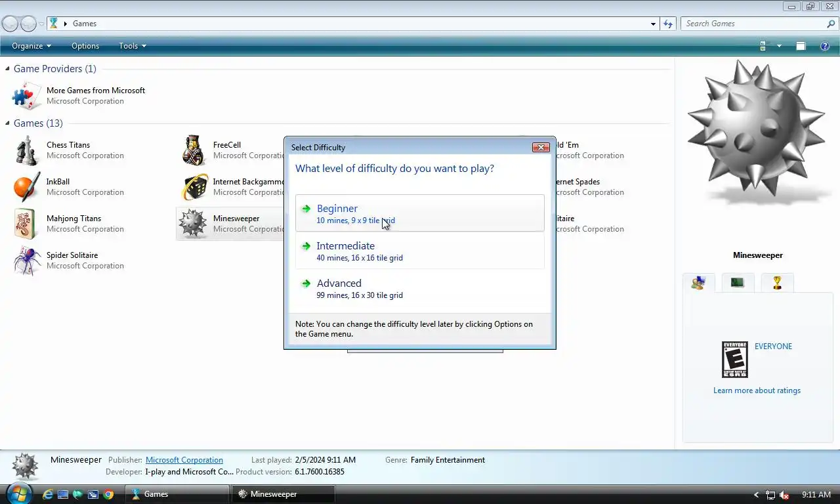This screenshot has width=840, height=504.
Task: Select the FreeCell game icon
Action: pos(194,150)
